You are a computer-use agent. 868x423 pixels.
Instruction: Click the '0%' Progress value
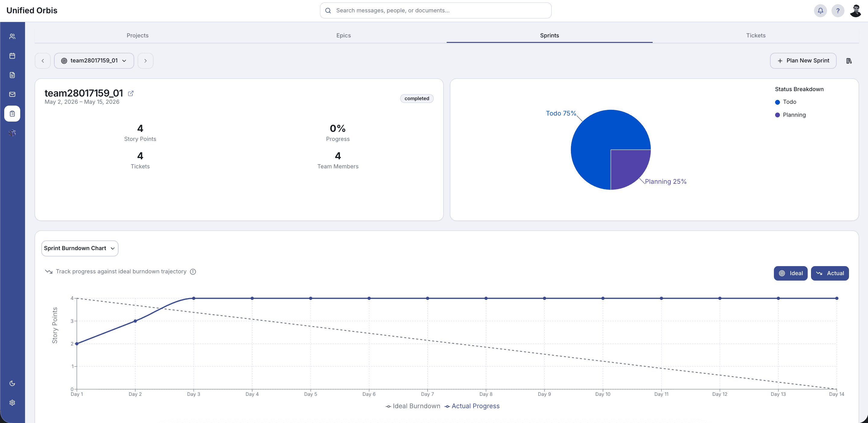tap(337, 129)
